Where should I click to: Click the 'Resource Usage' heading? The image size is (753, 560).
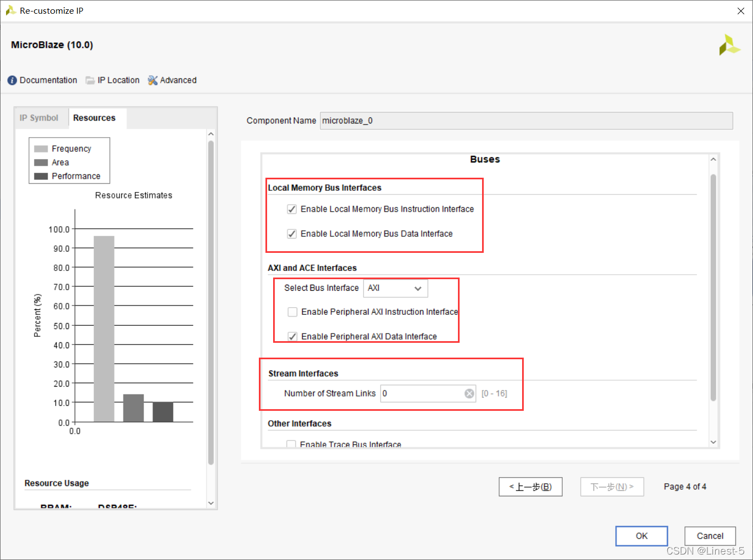(56, 483)
